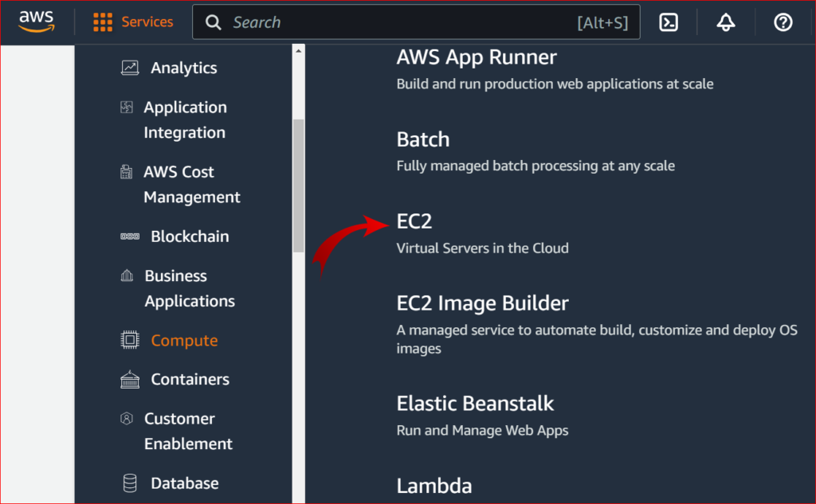Click the Blockchain chain icon
This screenshot has width=816, height=504.
point(130,236)
